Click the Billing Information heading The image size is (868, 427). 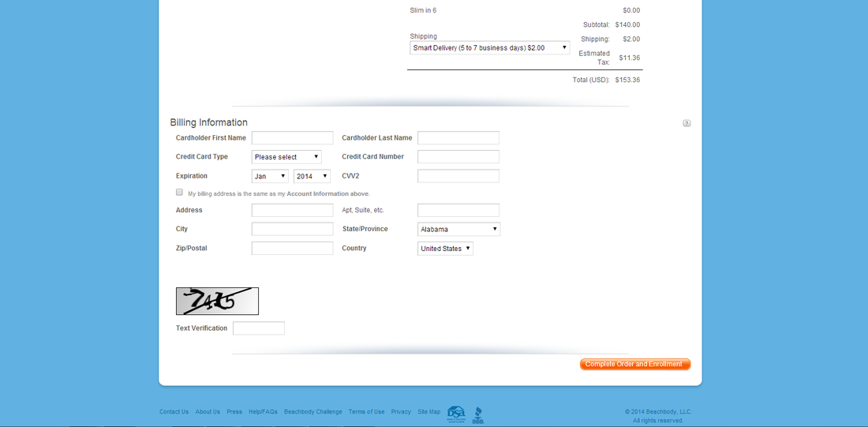pos(208,122)
